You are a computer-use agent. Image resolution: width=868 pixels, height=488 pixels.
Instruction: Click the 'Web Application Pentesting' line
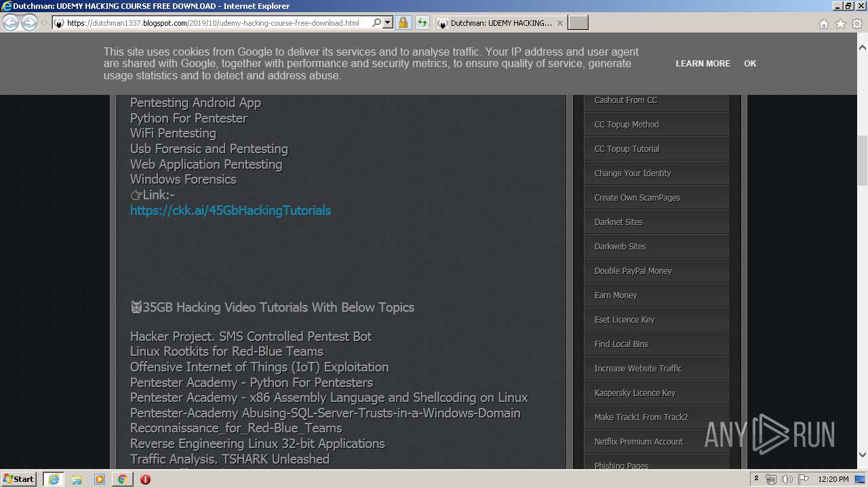point(206,165)
